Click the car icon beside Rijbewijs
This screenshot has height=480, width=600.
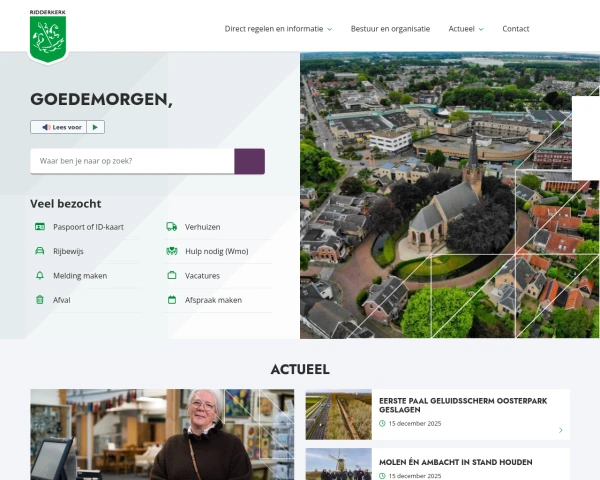point(40,251)
